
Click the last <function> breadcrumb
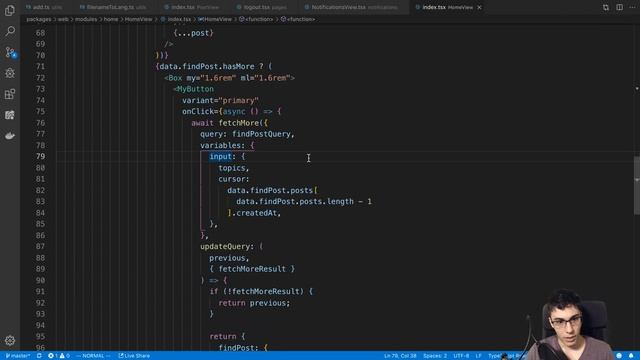tap(298, 19)
